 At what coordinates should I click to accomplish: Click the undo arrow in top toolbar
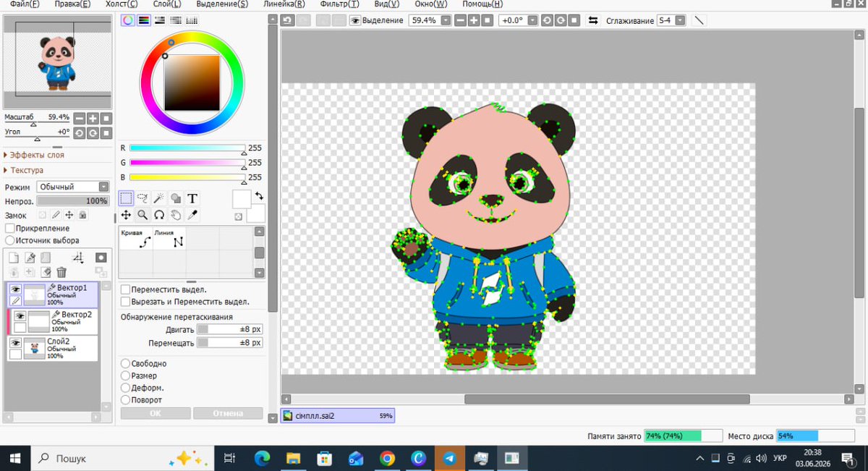[x=287, y=20]
